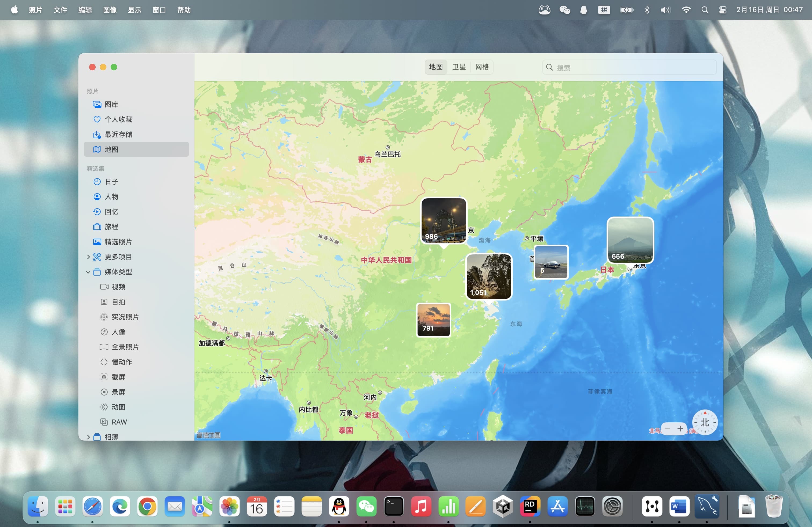The height and width of the screenshot is (527, 812).
Task: Select 视频 videos media type
Action: (x=118, y=287)
